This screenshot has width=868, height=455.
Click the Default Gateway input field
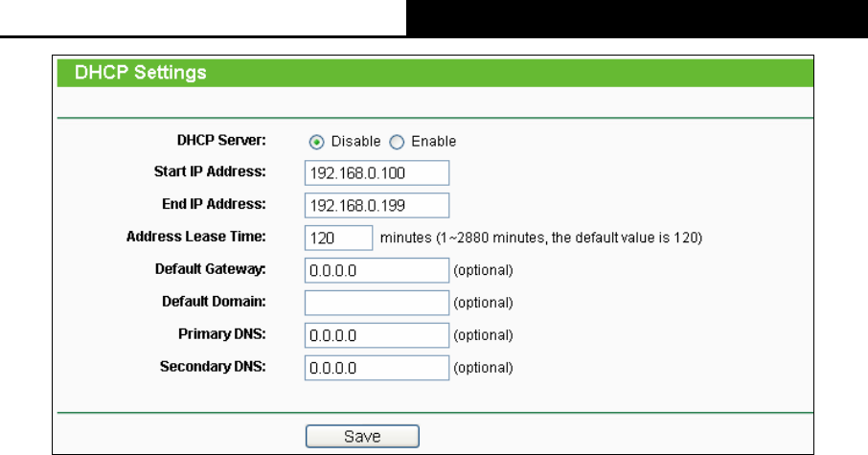point(377,270)
